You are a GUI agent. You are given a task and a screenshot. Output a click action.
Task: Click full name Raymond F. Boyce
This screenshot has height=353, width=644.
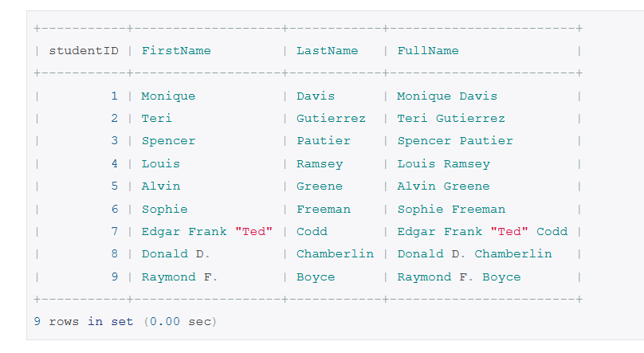459,277
